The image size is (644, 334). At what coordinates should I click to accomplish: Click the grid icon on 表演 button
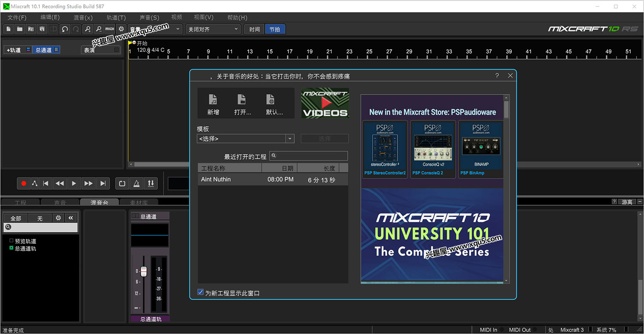click(116, 50)
